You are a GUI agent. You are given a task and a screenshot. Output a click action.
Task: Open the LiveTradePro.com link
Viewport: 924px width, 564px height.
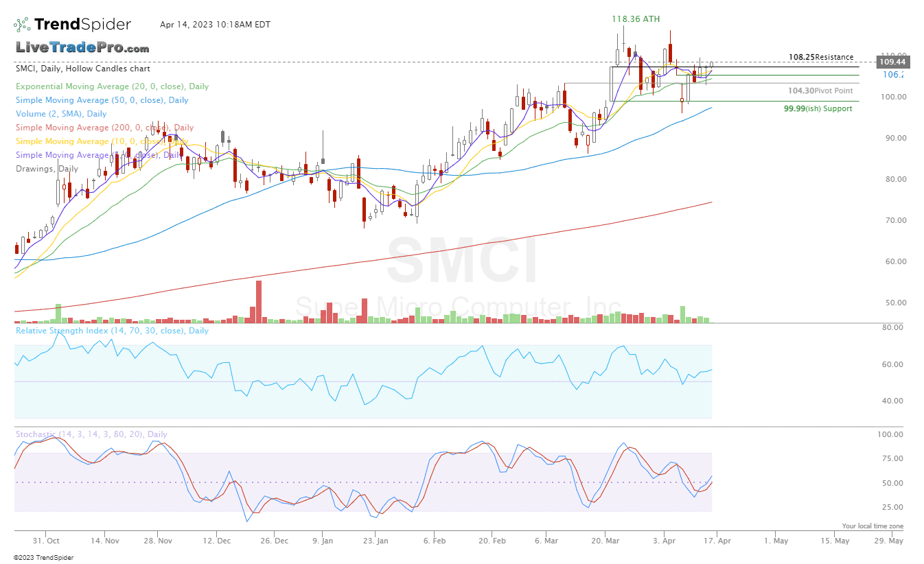coord(82,48)
